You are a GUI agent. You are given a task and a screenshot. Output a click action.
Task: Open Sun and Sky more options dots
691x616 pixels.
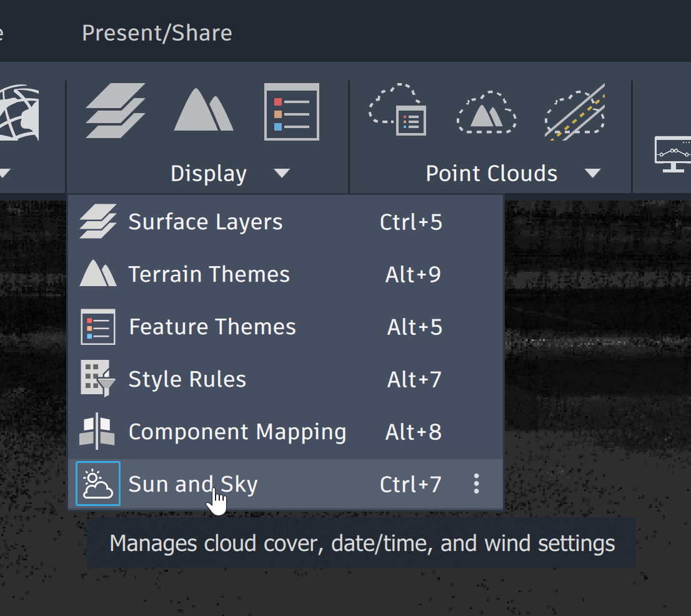click(477, 484)
